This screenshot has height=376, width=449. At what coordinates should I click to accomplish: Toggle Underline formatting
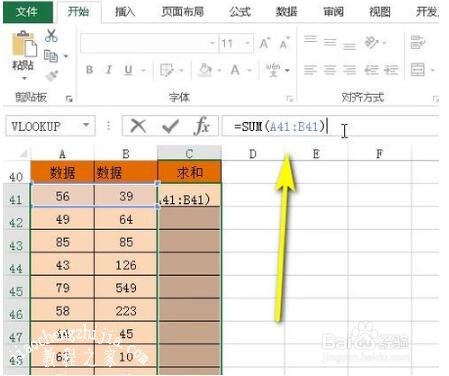pyautogui.click(x=128, y=70)
